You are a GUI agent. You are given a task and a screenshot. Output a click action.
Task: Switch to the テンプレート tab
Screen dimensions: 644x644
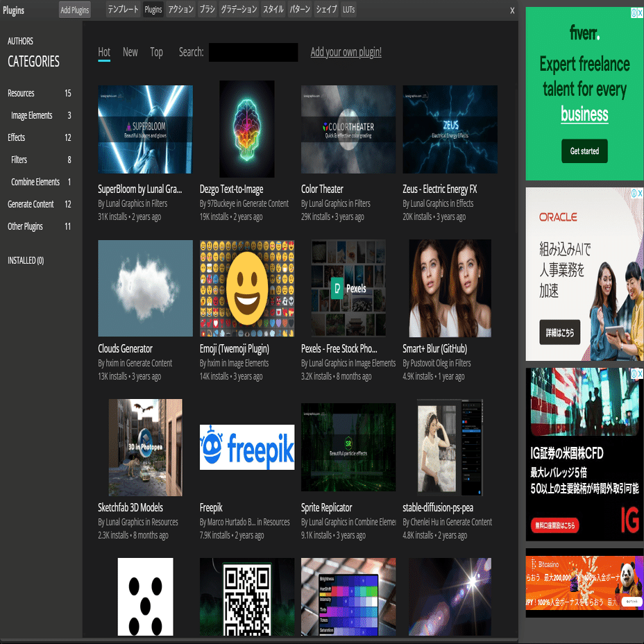point(124,10)
